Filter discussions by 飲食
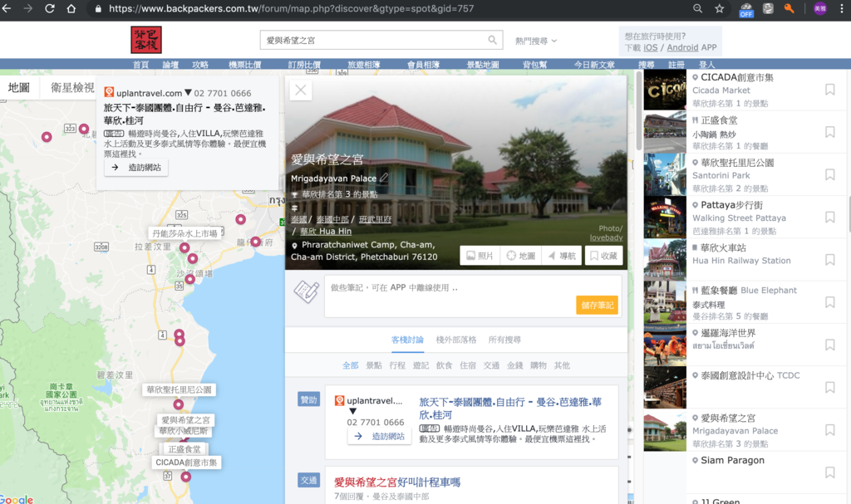The height and width of the screenshot is (504, 851). tap(444, 365)
